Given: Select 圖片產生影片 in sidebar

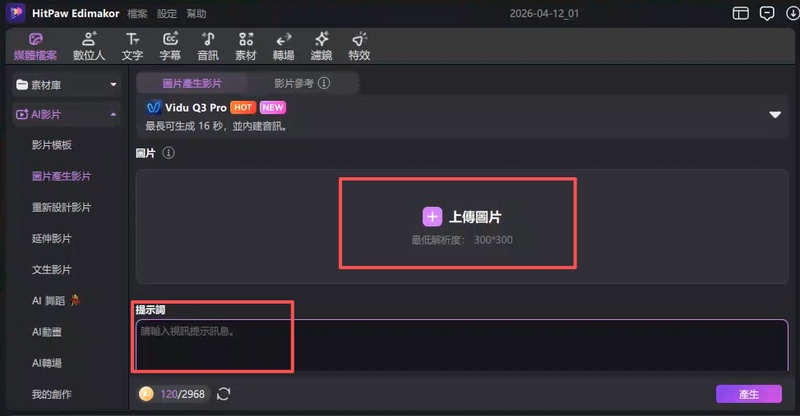Looking at the screenshot, I should (x=61, y=176).
